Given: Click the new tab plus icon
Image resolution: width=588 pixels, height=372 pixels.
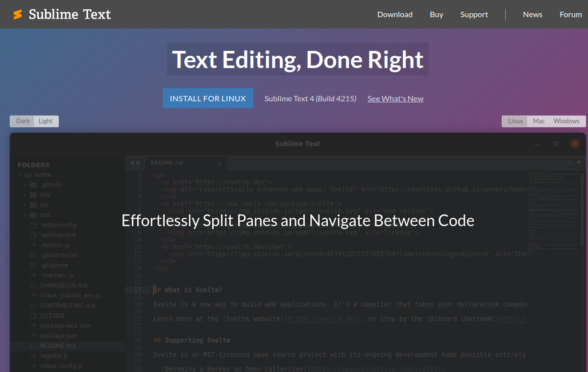Looking at the screenshot, I should pyautogui.click(x=569, y=163).
